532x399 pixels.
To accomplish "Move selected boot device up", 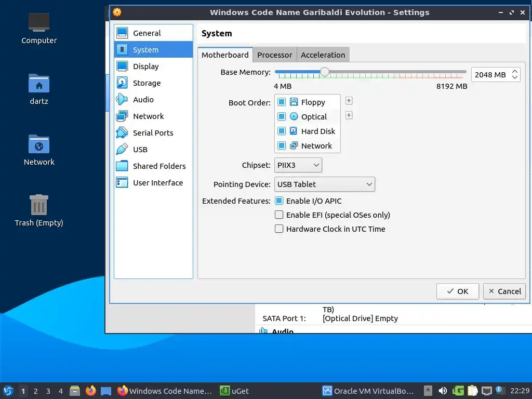I will [x=349, y=101].
